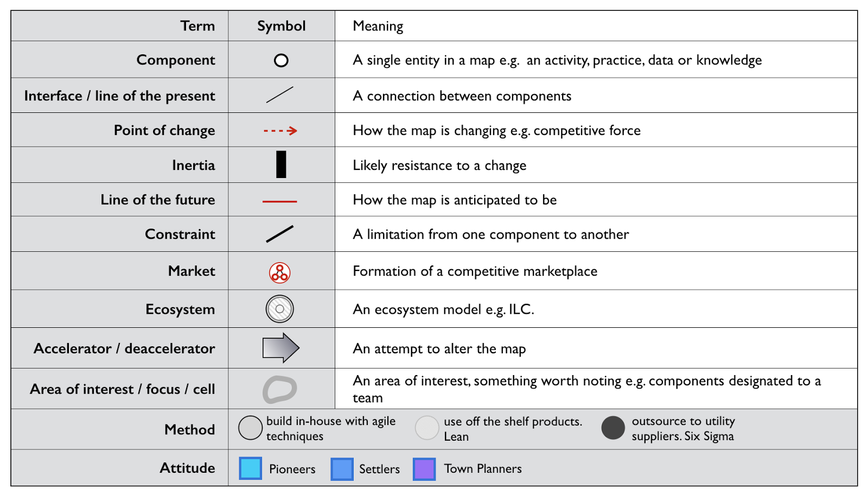Click the red dashed Point of change arrow
This screenshot has width=868, height=495.
(280, 131)
